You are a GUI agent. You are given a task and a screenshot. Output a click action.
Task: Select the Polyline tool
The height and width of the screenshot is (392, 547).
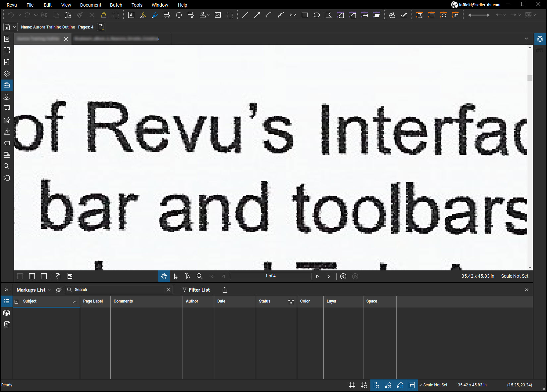tap(281, 15)
